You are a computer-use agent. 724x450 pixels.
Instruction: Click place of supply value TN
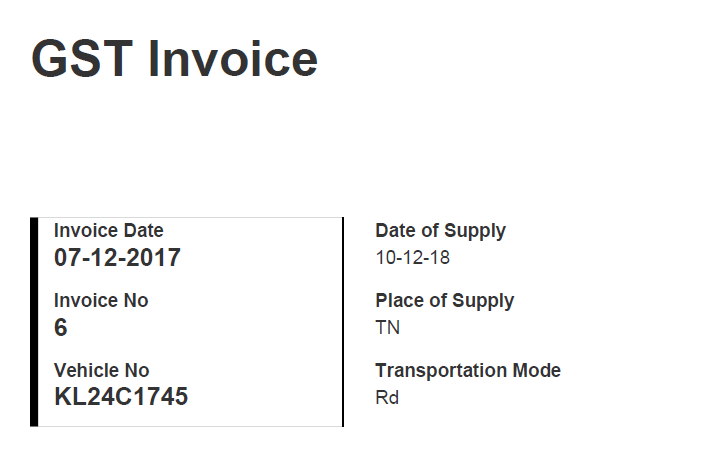(x=387, y=328)
